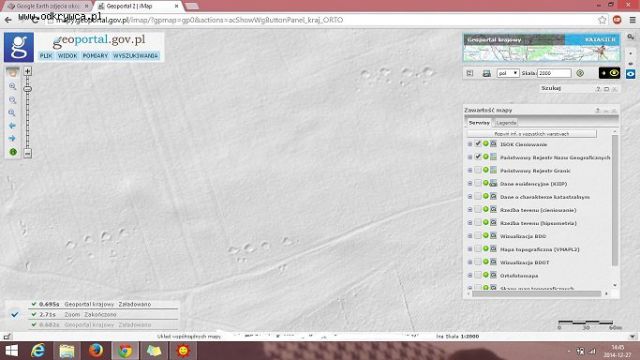Click the all-layers info button
The image size is (640, 360).
[x=531, y=134]
